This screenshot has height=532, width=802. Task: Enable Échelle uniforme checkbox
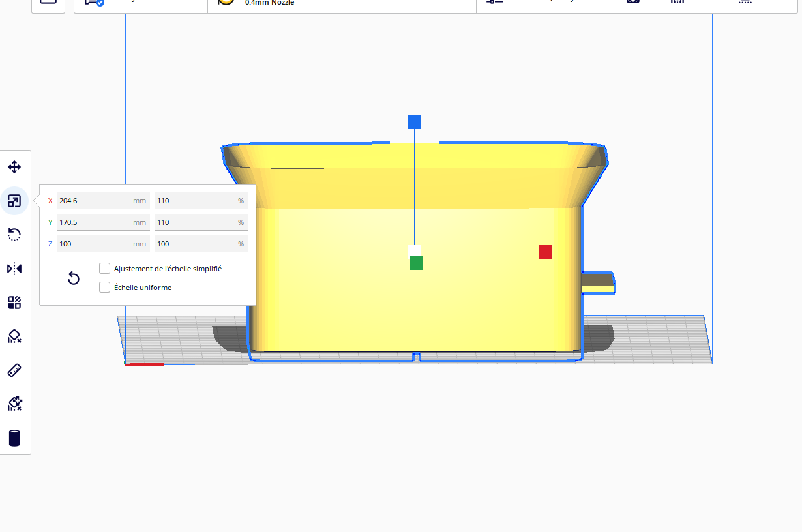pos(104,287)
